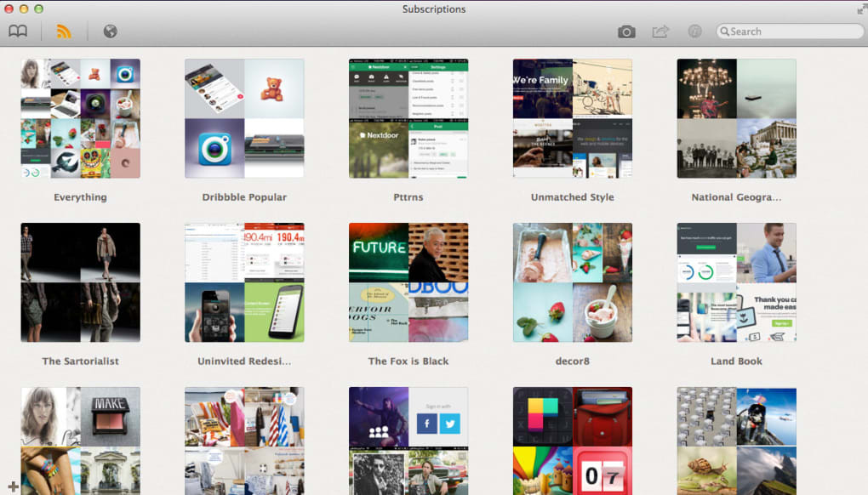Open the globe browse icon
This screenshot has height=495, width=868.
tap(110, 31)
